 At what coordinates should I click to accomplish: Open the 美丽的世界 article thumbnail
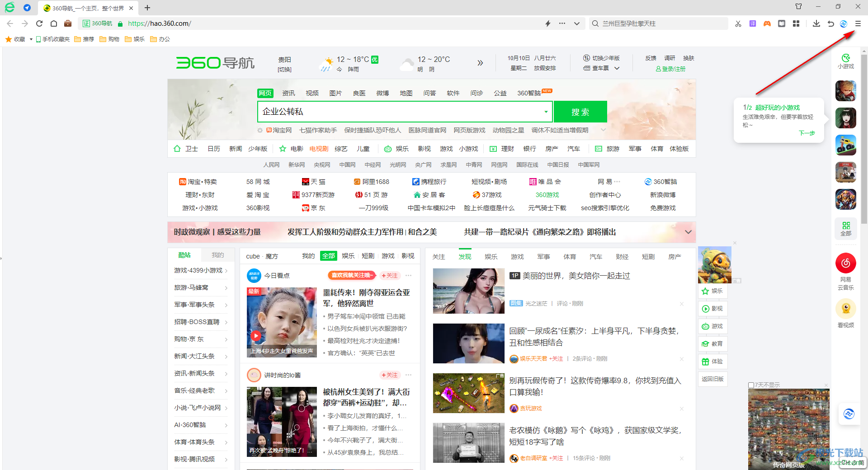(468, 291)
